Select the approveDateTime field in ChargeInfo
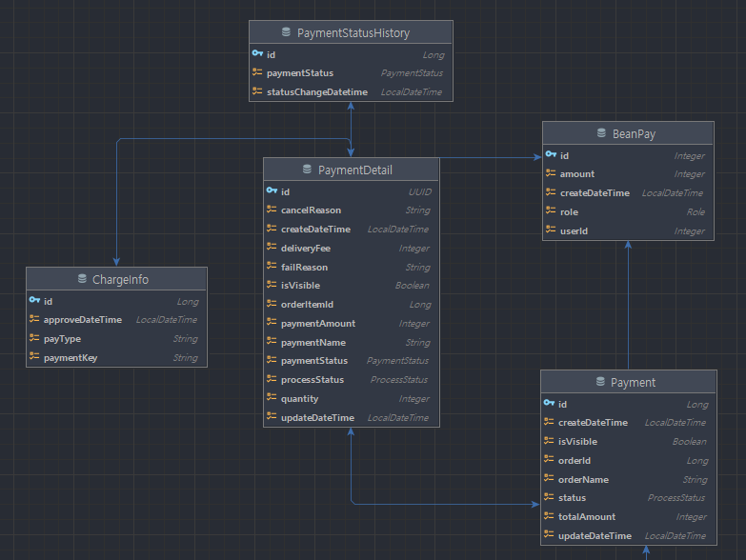 pyautogui.click(x=83, y=320)
